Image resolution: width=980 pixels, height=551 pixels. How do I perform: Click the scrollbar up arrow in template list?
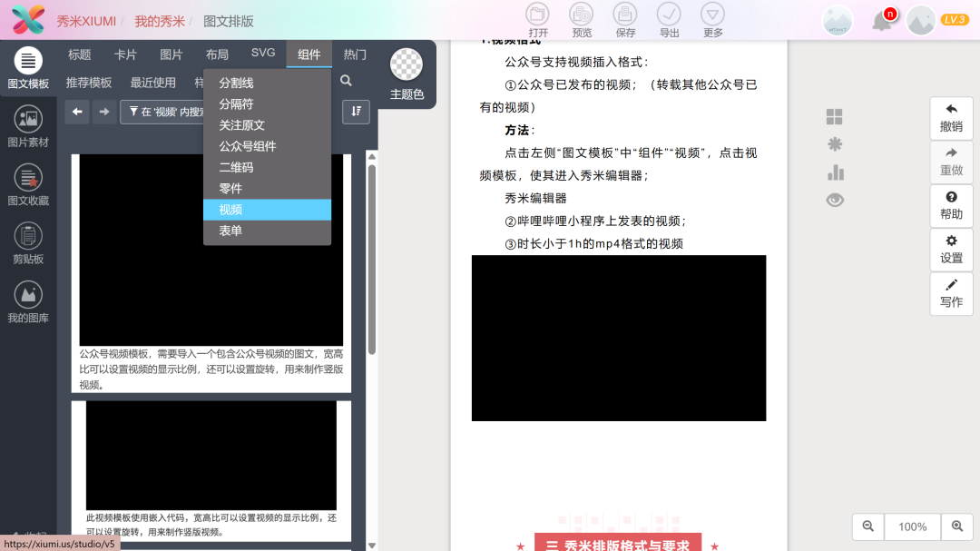pyautogui.click(x=372, y=157)
